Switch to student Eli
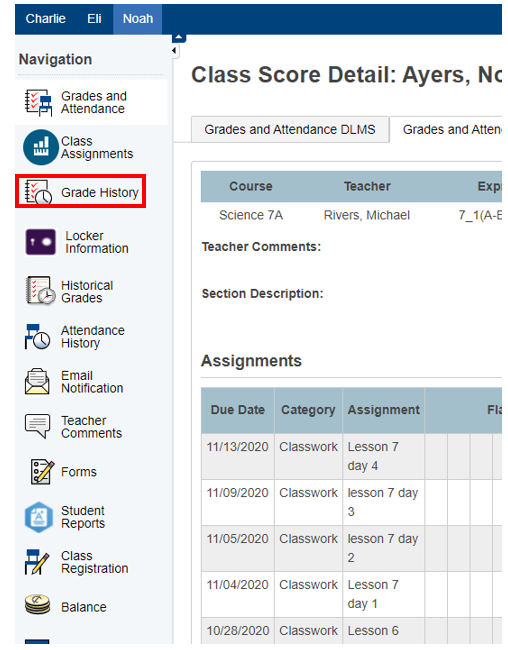 (94, 19)
